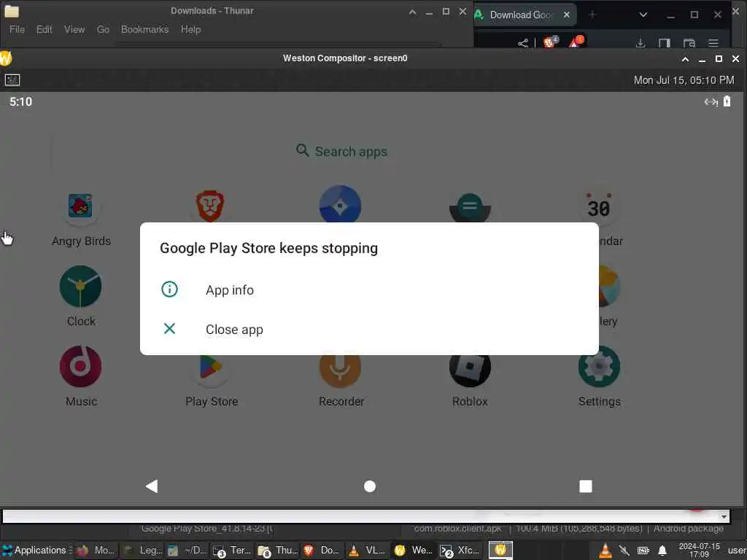
Task: Click the Weston panel date Mon Jul 15
Action: [684, 80]
